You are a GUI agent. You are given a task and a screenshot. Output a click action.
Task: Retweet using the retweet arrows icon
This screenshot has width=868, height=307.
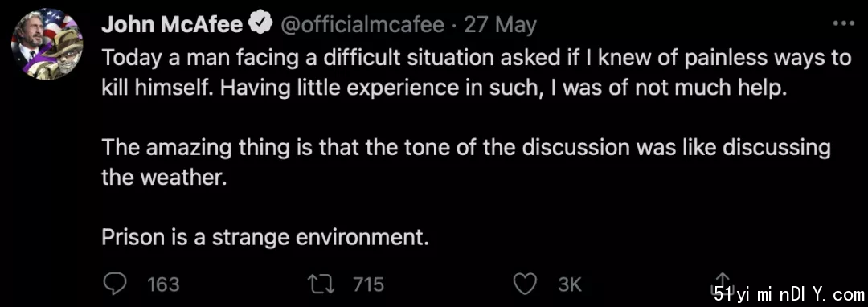[325, 284]
